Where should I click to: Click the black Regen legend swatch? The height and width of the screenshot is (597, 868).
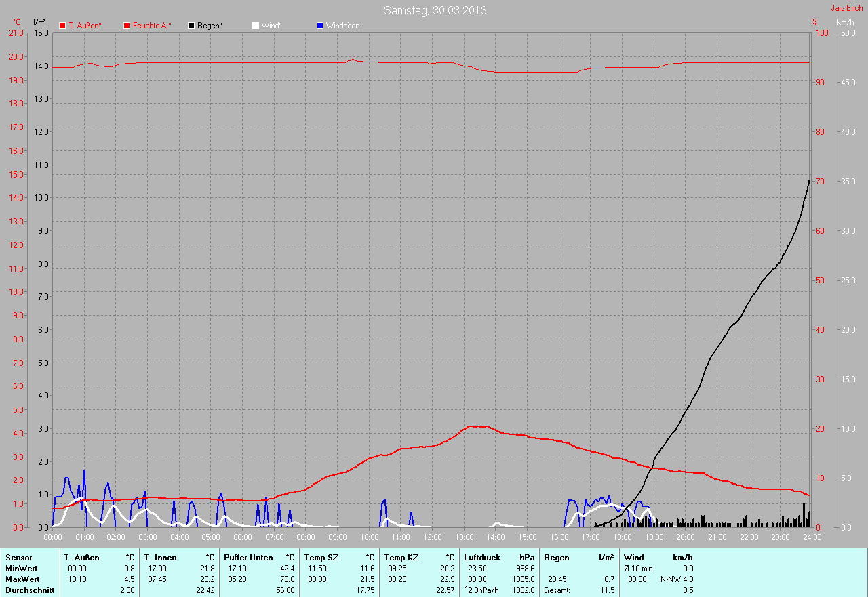click(191, 26)
